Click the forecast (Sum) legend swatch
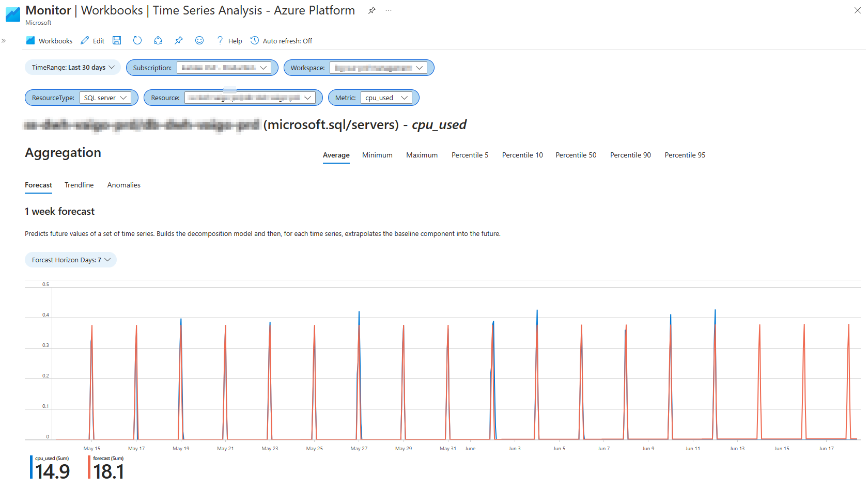 [x=89, y=467]
